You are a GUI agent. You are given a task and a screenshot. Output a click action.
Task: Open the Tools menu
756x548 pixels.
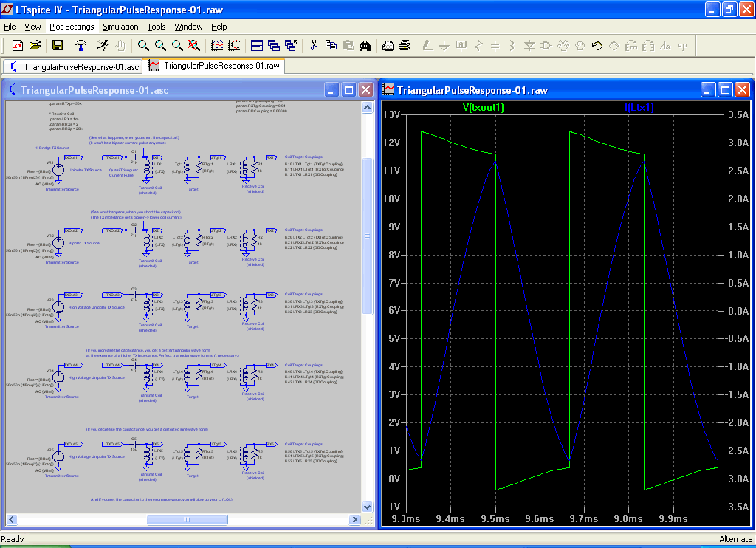(157, 27)
